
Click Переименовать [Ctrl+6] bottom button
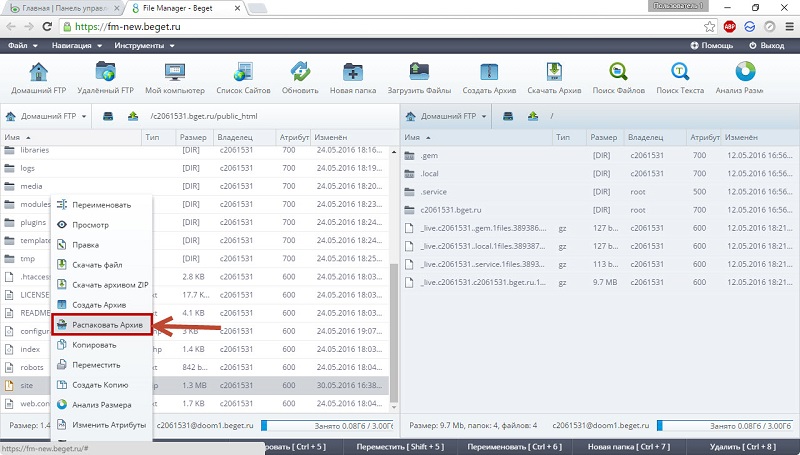point(514,447)
